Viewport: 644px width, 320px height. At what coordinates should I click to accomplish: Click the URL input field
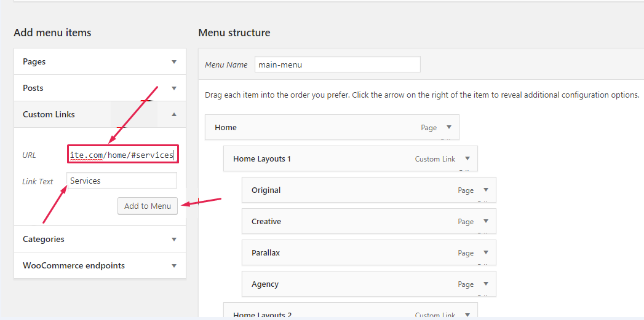[x=122, y=155]
